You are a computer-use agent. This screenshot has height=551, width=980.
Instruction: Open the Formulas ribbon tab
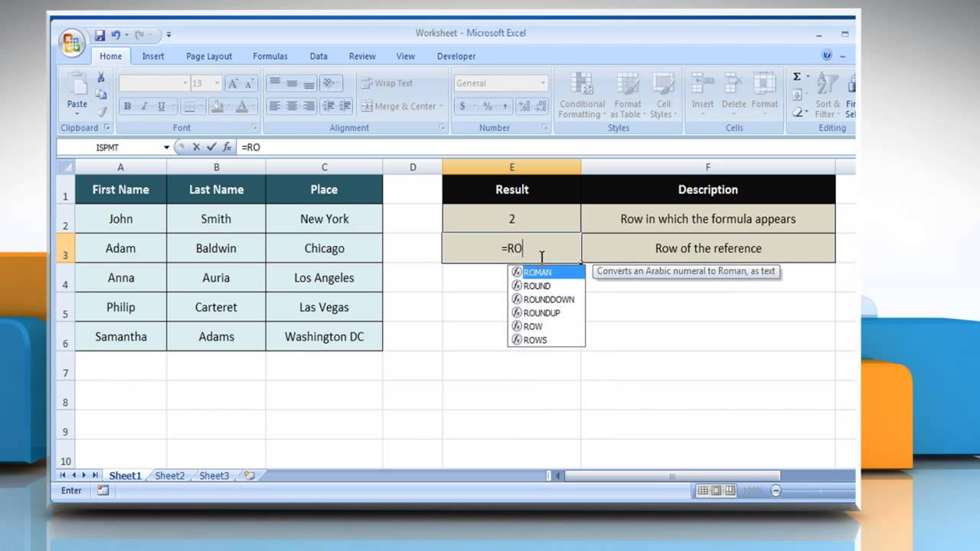coord(270,56)
